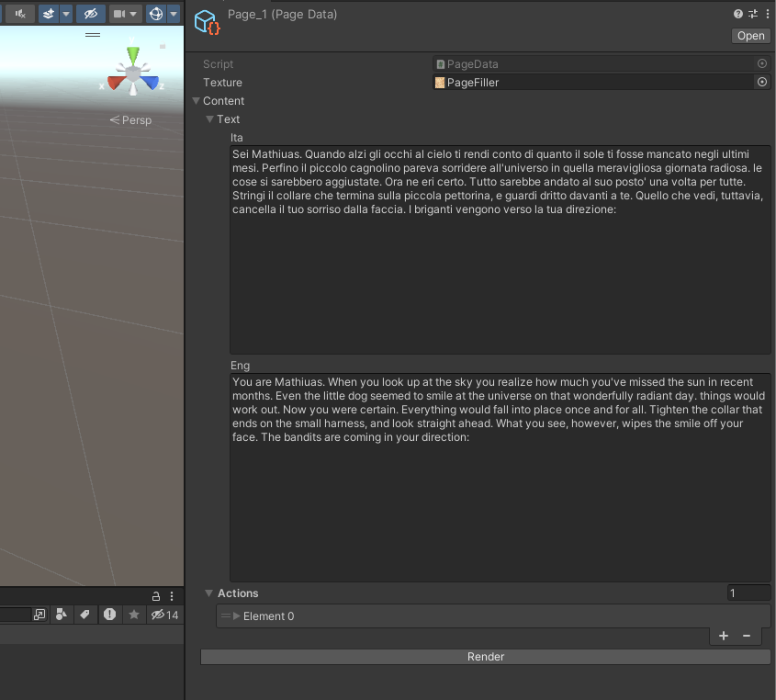Open the gizmos dropdown arrow
Viewport: 776px width, 700px height.
click(174, 14)
